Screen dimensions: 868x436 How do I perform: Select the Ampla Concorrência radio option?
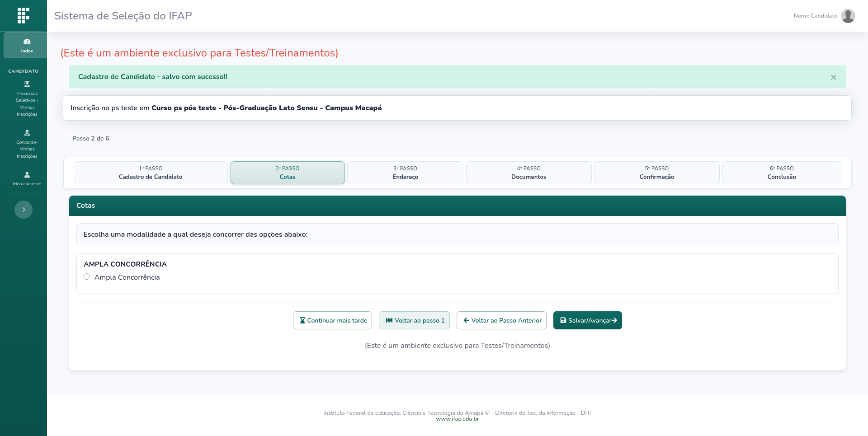(x=87, y=277)
